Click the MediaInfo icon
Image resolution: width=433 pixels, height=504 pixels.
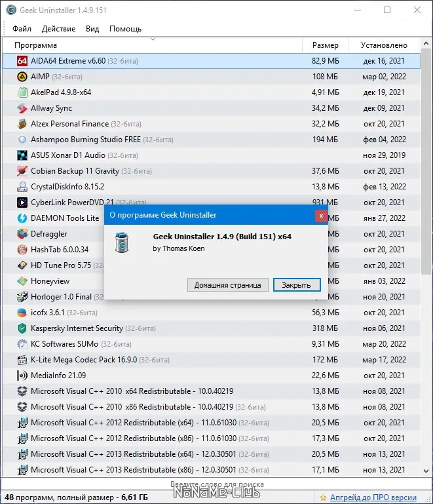pyautogui.click(x=22, y=376)
